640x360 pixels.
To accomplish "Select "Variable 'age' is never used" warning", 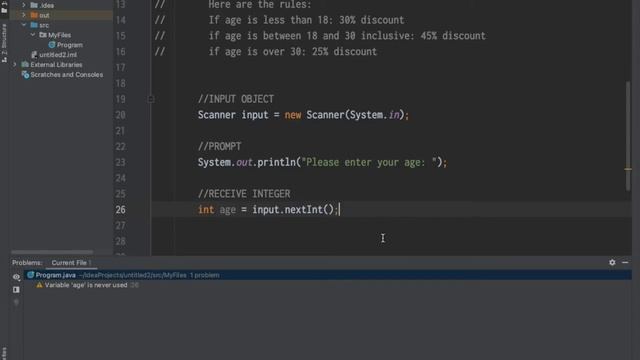I will 86,285.
